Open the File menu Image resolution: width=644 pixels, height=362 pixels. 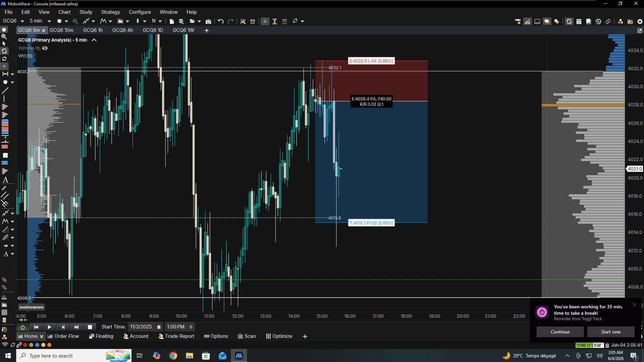tap(8, 12)
